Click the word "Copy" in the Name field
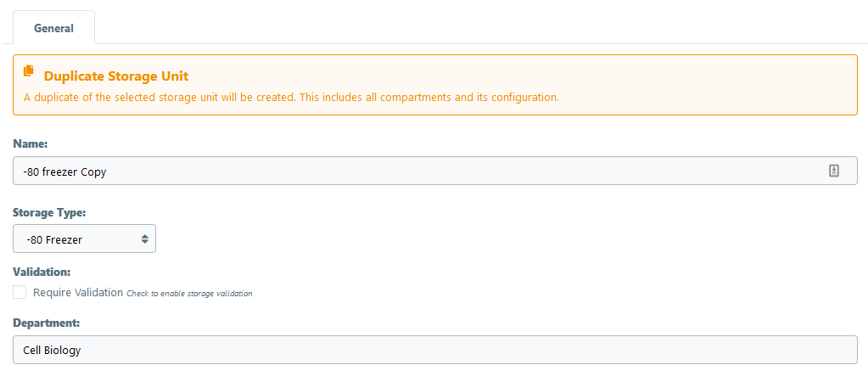868x382 pixels. tap(93, 171)
